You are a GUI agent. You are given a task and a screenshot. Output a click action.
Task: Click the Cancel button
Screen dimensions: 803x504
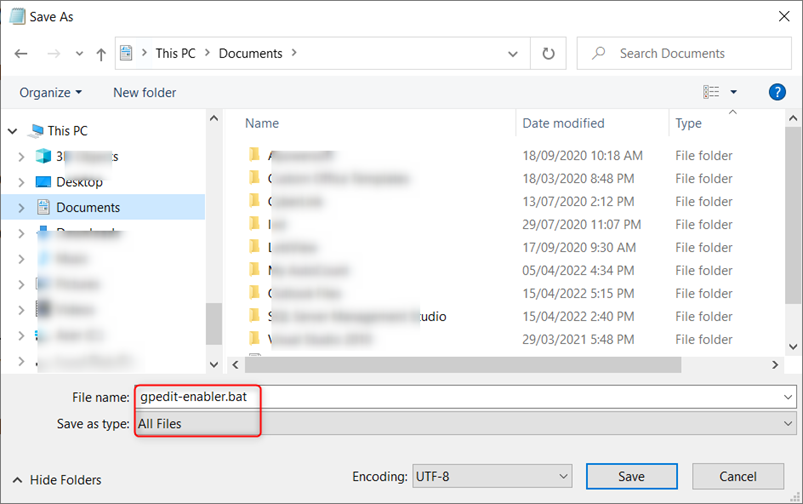(737, 477)
